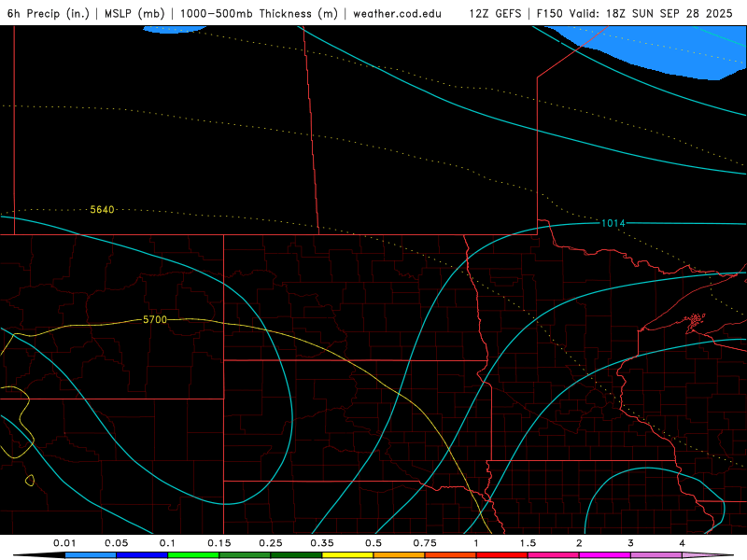Click the 1.5 legend value
The image size is (747, 560).
click(x=528, y=543)
